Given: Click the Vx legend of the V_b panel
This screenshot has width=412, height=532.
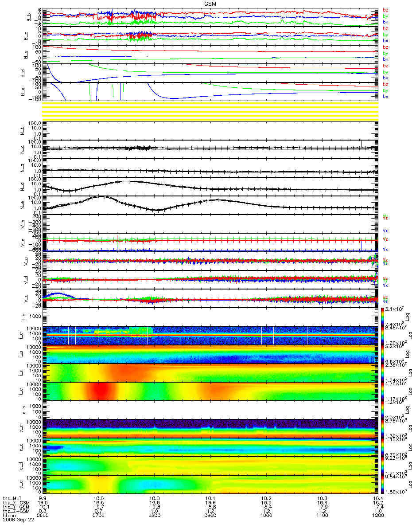Looking at the screenshot, I should tap(385, 231).
